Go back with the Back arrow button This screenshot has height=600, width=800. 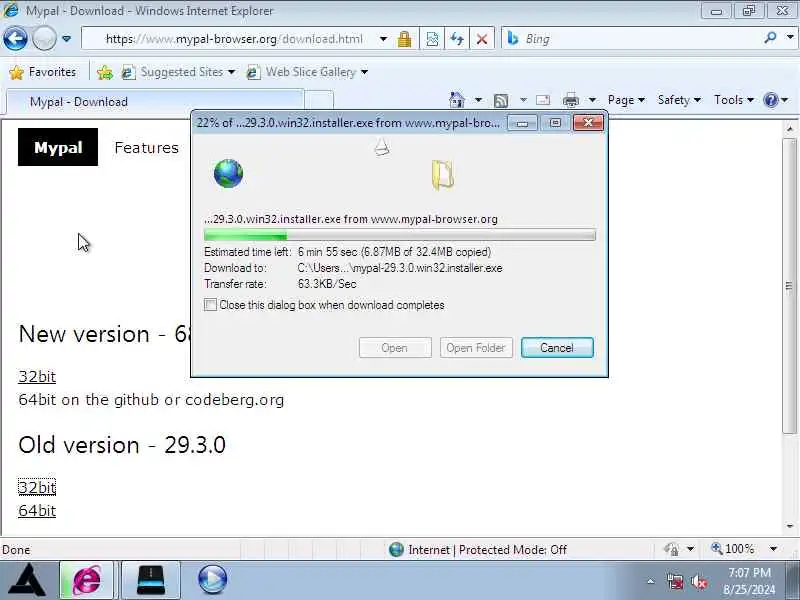[x=15, y=38]
